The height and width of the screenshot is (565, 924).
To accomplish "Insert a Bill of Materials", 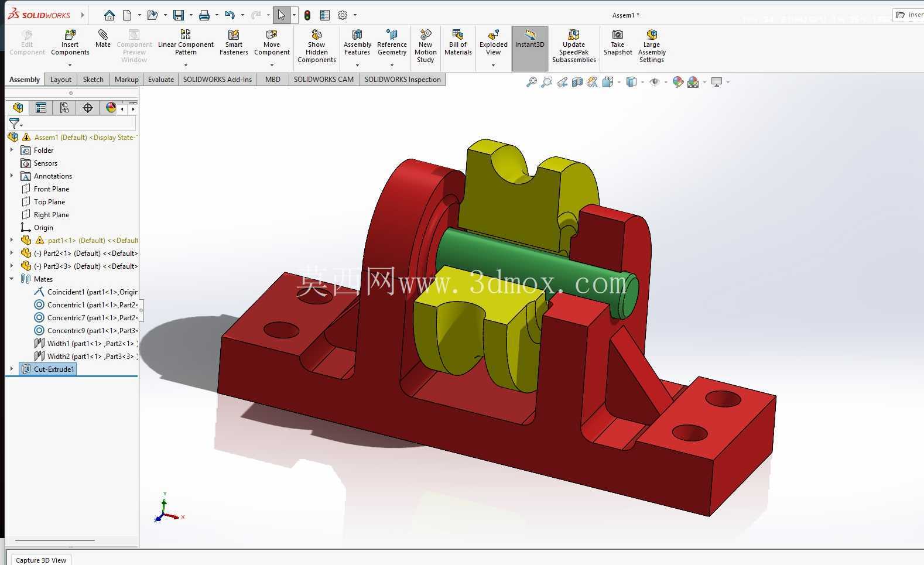I will (x=458, y=43).
